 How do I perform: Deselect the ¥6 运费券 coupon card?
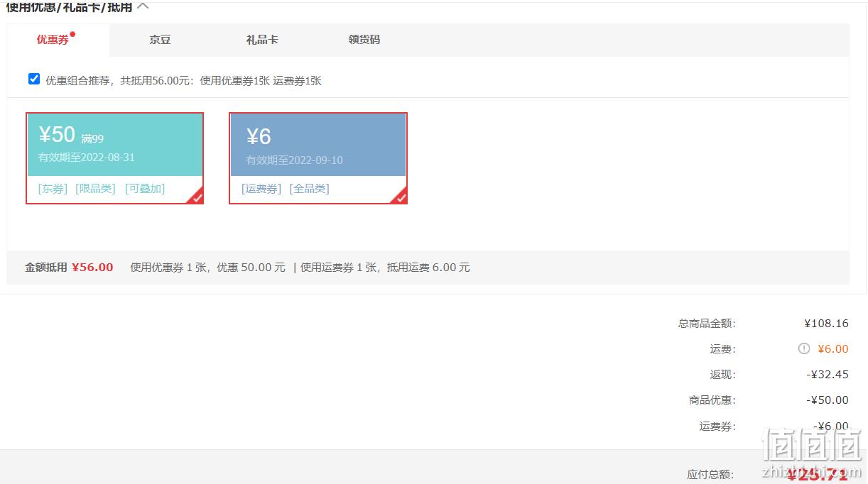coord(318,158)
